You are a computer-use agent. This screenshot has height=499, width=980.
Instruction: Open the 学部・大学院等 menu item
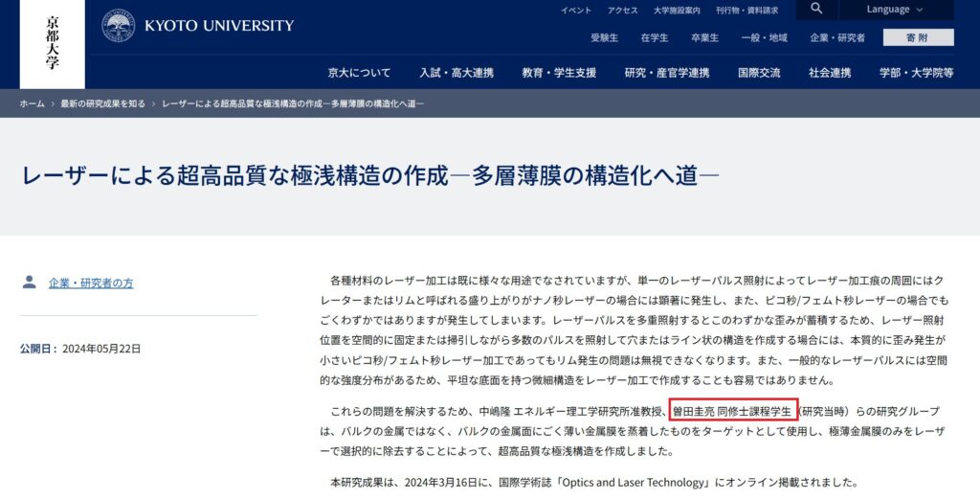coord(916,73)
